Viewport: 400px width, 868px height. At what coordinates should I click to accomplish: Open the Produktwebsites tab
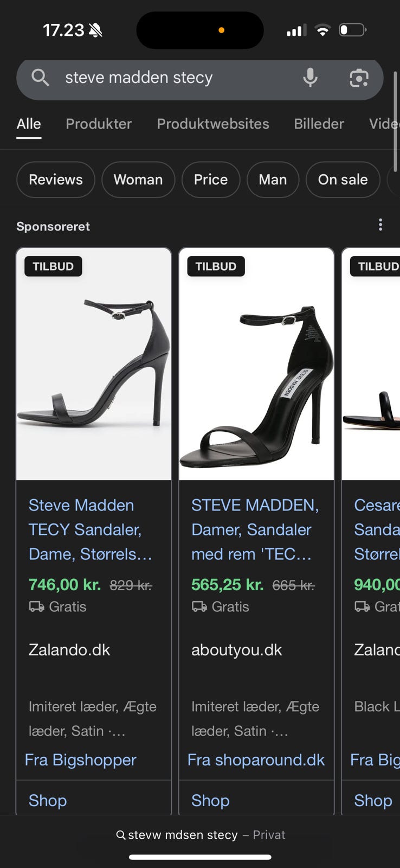[213, 124]
